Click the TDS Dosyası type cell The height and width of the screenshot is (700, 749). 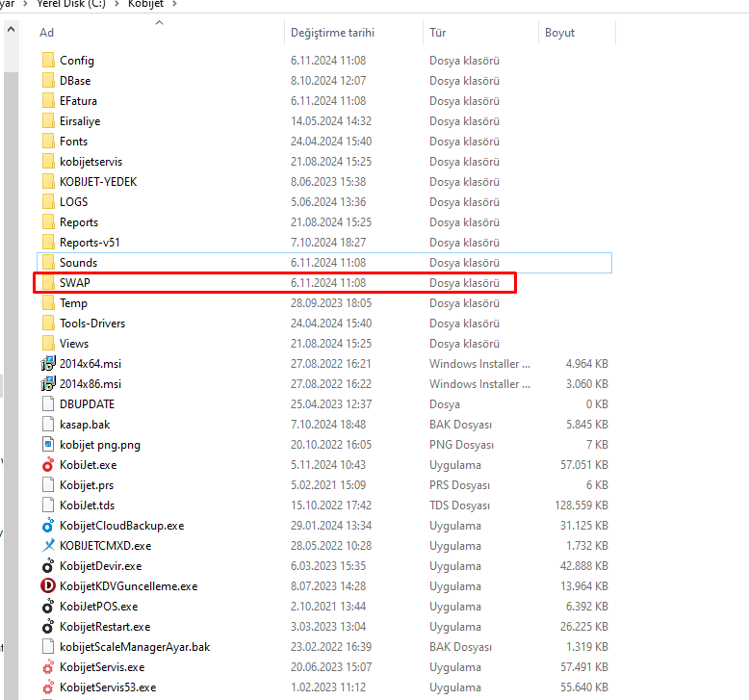coord(459,506)
